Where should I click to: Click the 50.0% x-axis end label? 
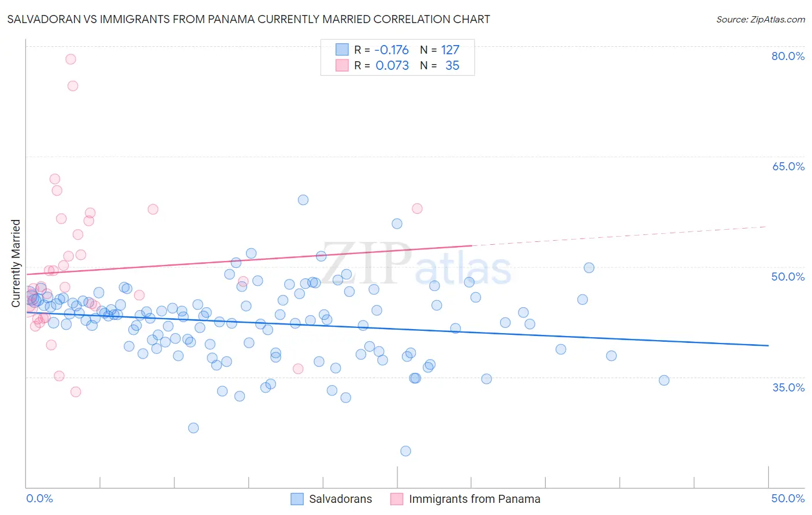(x=788, y=498)
